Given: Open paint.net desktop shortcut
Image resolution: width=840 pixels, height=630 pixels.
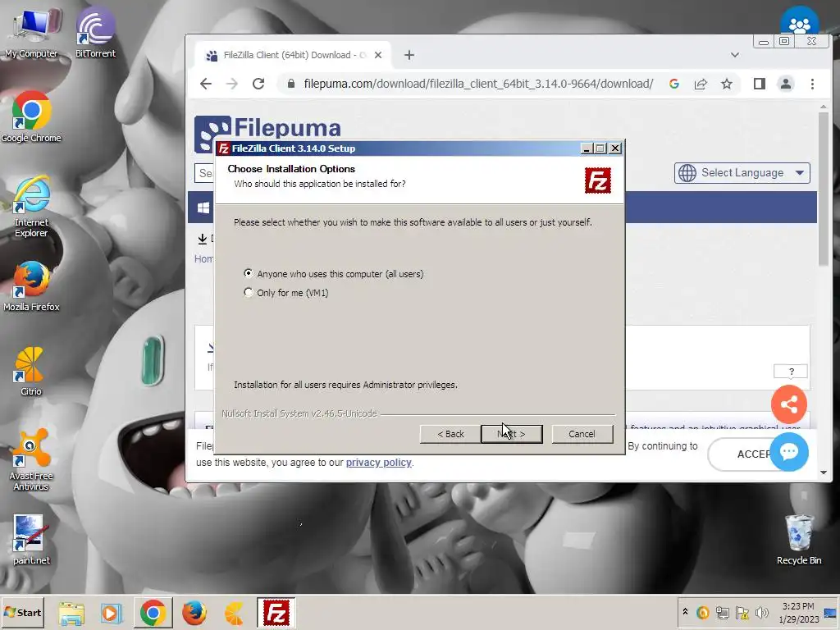Looking at the screenshot, I should click(31, 540).
